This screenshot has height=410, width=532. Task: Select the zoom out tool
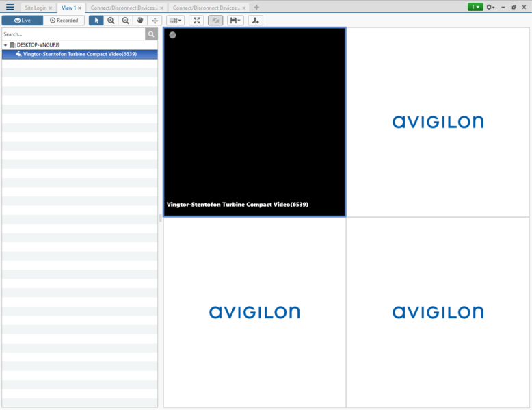pos(126,21)
